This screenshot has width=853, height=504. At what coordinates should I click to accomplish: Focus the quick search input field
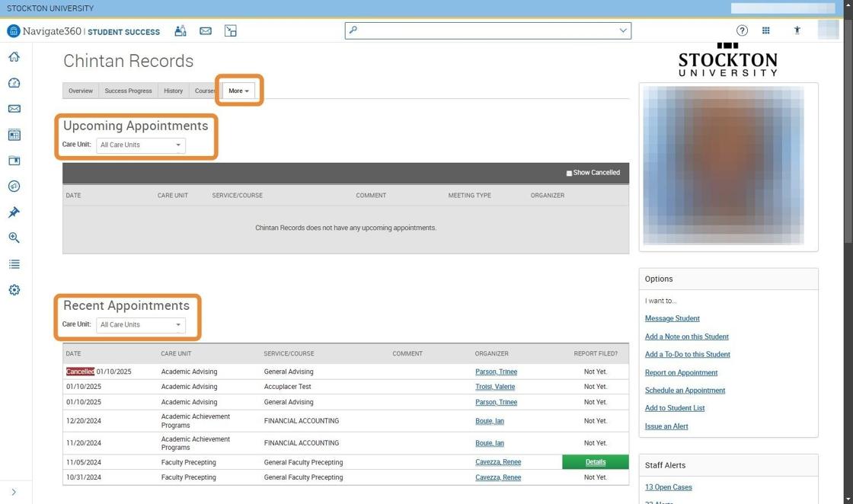[x=487, y=30]
